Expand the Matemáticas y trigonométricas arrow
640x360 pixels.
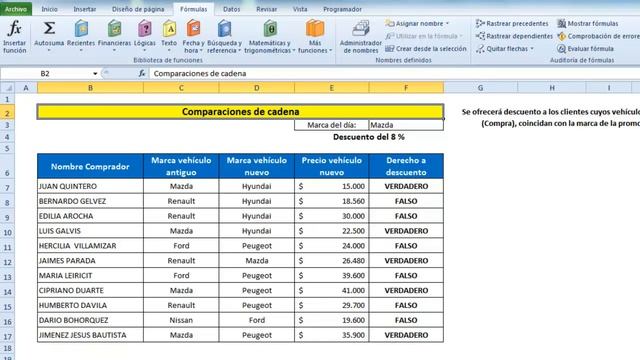coord(293,51)
